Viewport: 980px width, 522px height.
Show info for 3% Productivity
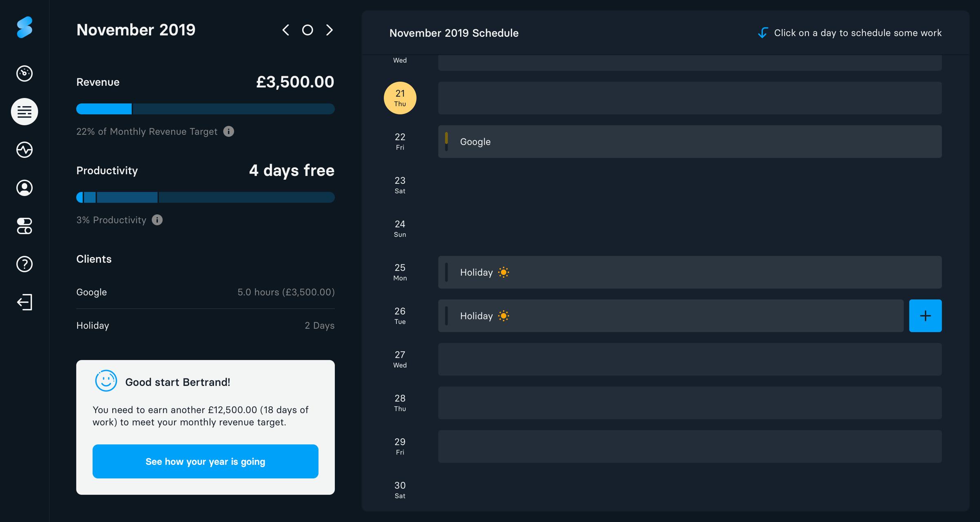click(x=157, y=220)
